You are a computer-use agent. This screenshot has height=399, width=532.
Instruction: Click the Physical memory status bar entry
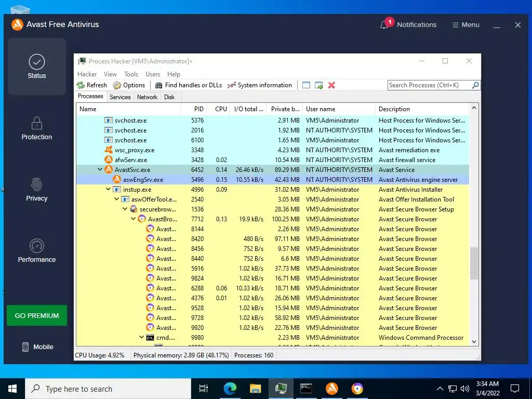tap(181, 355)
